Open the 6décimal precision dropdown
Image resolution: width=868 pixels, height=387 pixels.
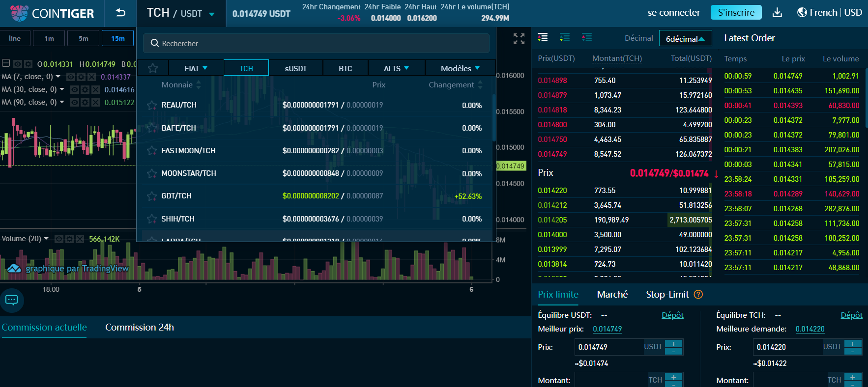(x=685, y=38)
